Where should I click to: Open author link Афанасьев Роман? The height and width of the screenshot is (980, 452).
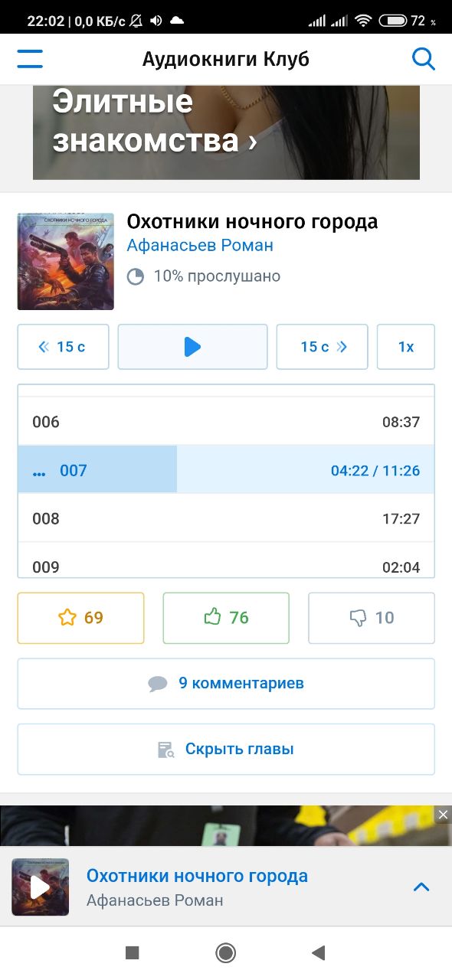(200, 246)
